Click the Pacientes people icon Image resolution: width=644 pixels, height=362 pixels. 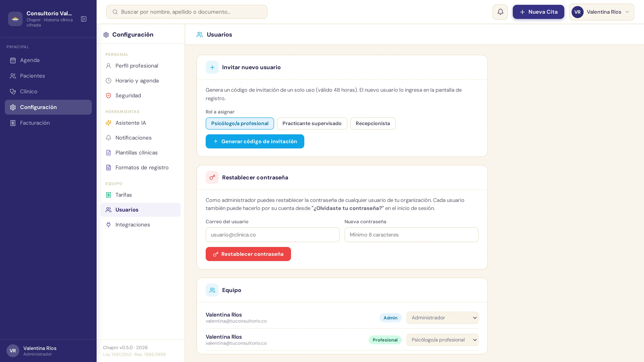coord(13,76)
